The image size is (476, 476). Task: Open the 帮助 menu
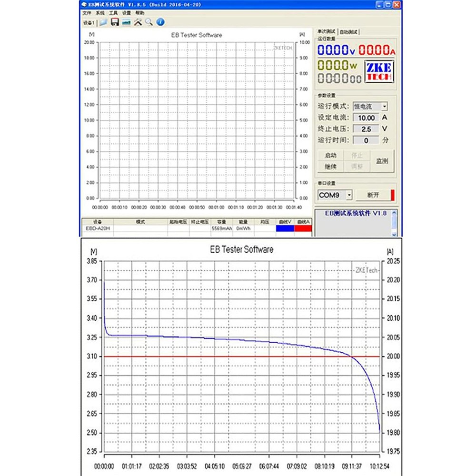[139, 13]
